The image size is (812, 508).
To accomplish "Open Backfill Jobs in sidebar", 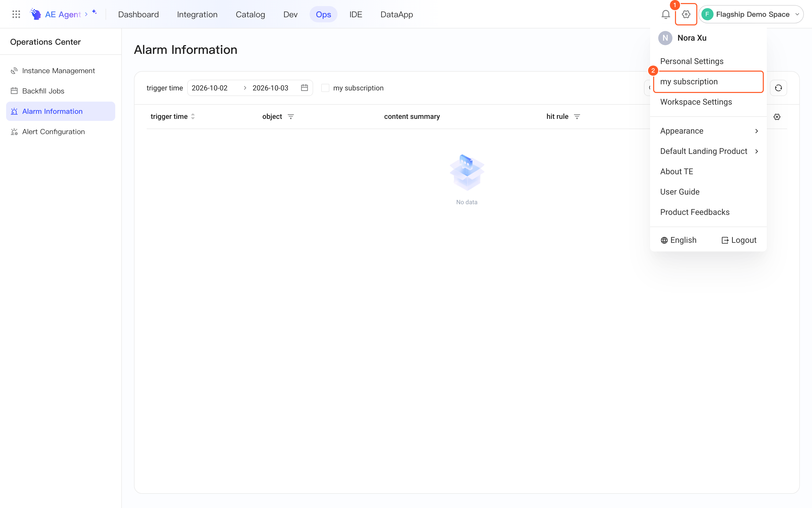I will (x=60, y=91).
